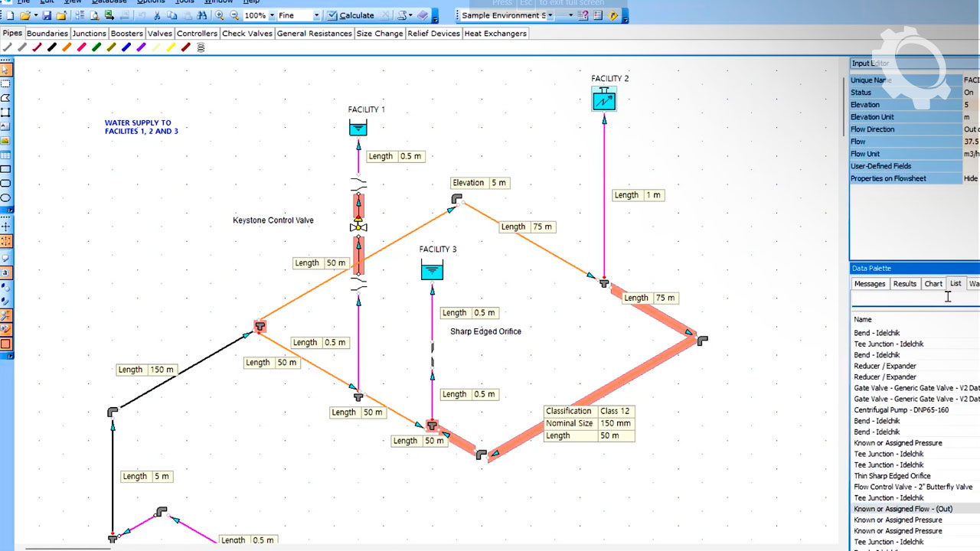Viewport: 980px width, 551px height.
Task: Select the ellipse shape tool
Action: point(5,197)
